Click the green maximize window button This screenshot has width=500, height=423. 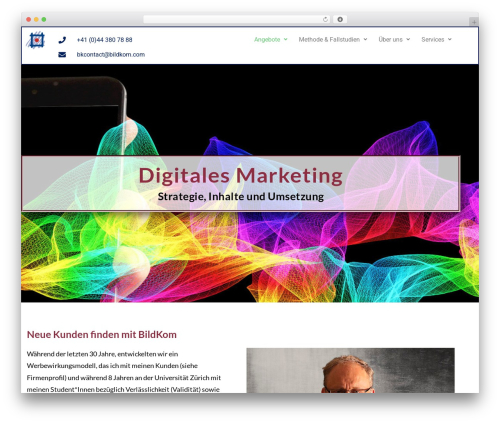tap(44, 19)
